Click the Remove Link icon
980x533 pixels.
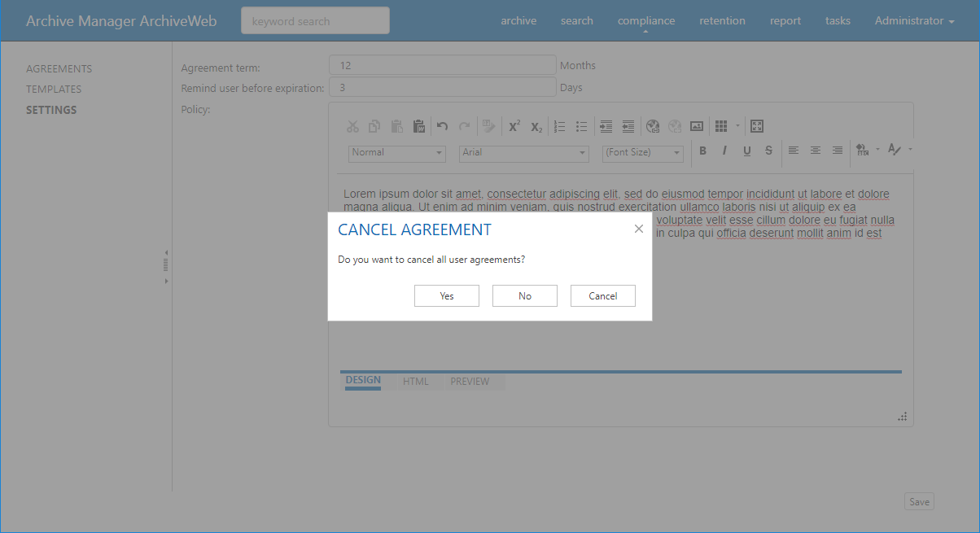[674, 126]
